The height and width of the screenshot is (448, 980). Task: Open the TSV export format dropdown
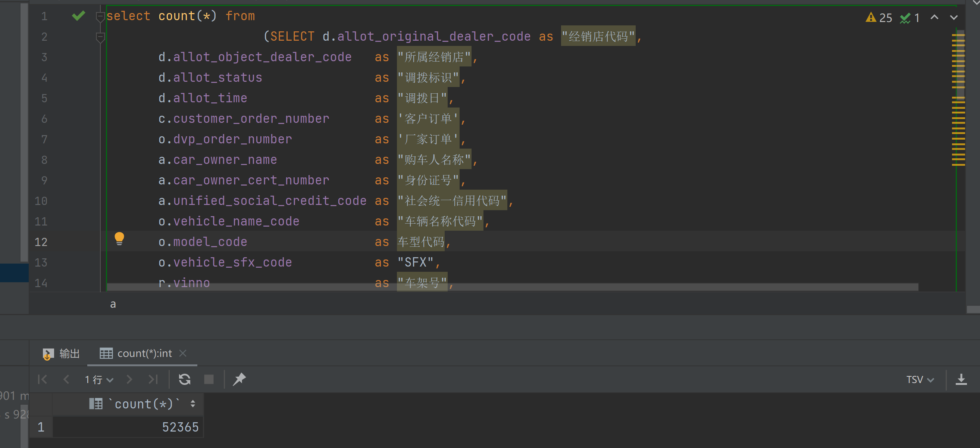(x=920, y=379)
